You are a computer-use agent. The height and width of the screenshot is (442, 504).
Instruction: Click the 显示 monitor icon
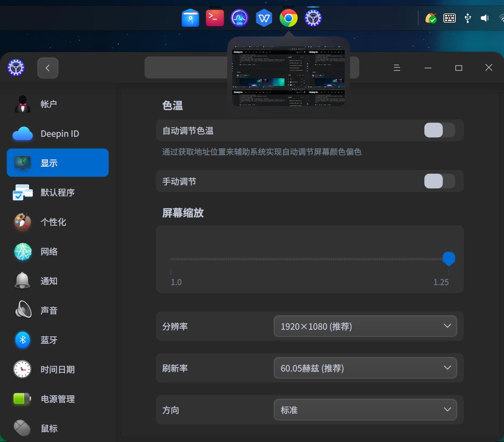click(x=23, y=163)
